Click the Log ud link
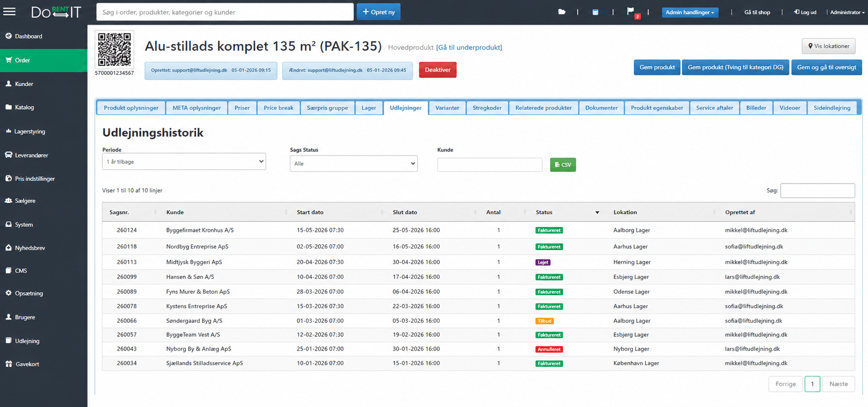This screenshot has width=868, height=407. [x=805, y=12]
